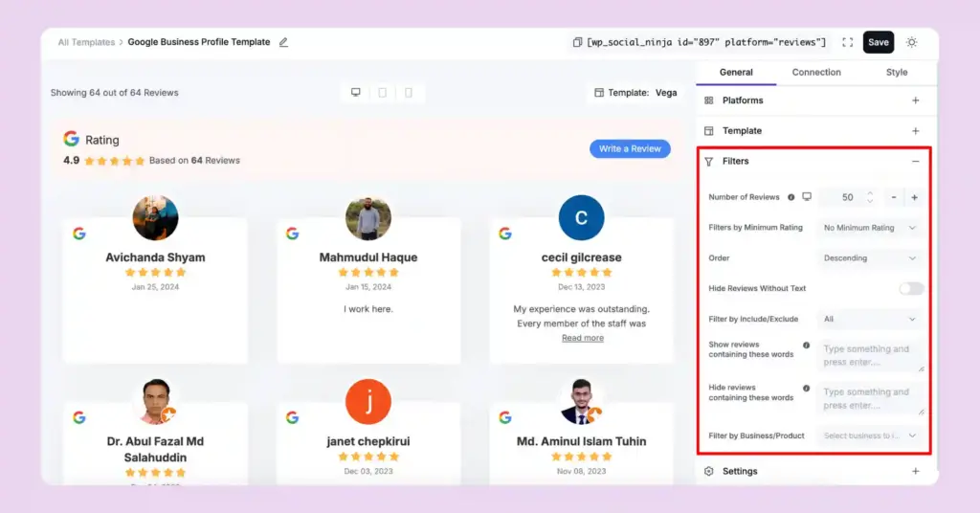The height and width of the screenshot is (513, 980).
Task: Click the pencil icon to edit template name
Action: click(x=283, y=42)
